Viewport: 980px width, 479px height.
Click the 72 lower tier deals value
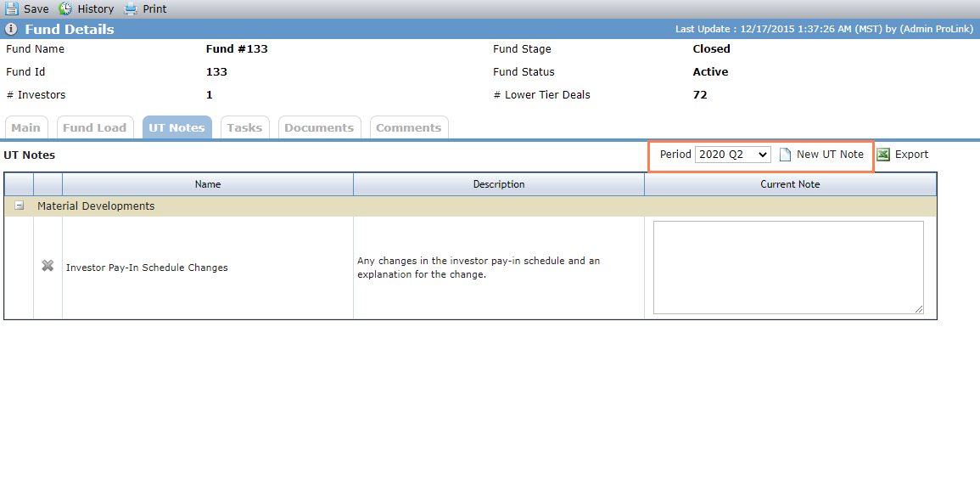(700, 95)
